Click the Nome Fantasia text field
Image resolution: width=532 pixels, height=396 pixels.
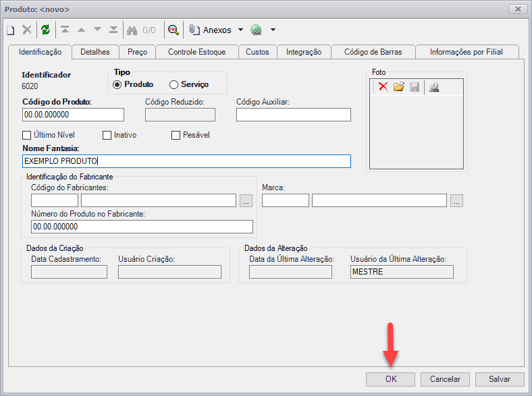pos(186,161)
